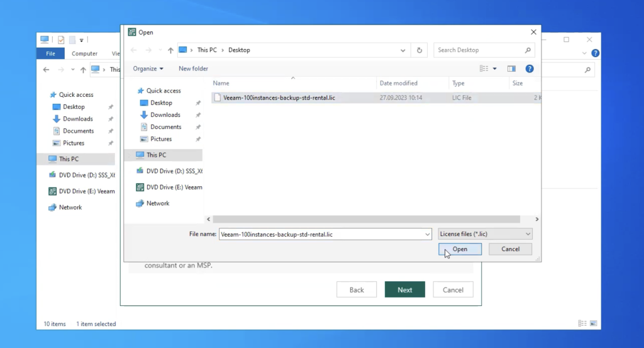Sort by Type column header

coord(458,83)
